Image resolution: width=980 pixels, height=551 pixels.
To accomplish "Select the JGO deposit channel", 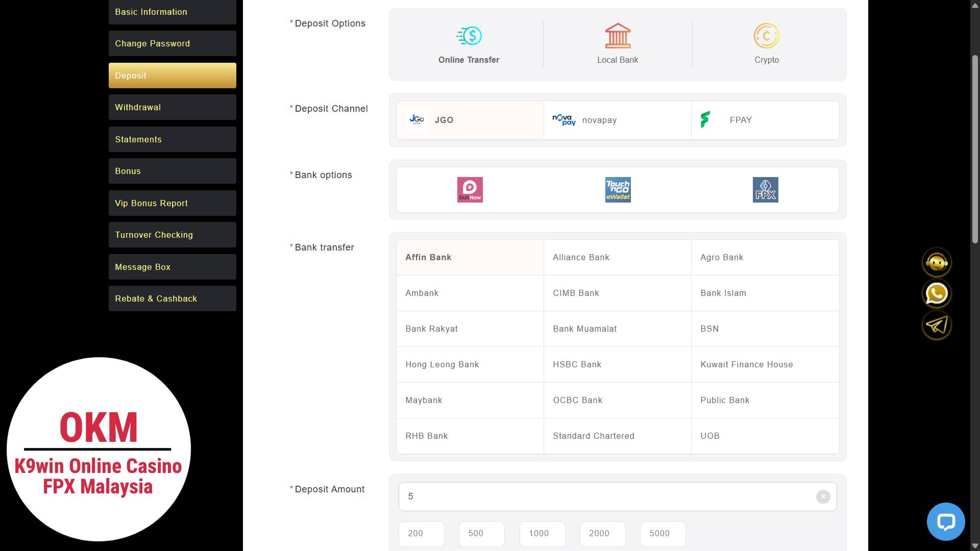I will click(x=470, y=120).
